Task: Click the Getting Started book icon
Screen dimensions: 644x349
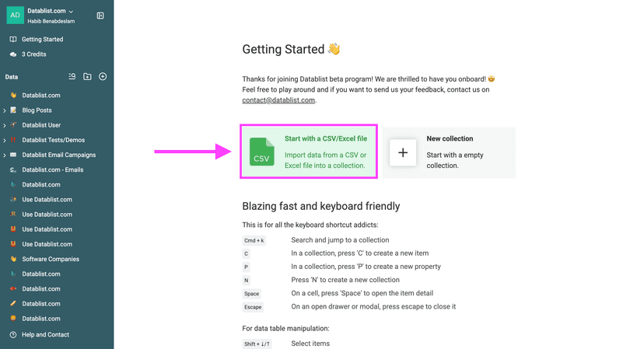Action: point(12,39)
